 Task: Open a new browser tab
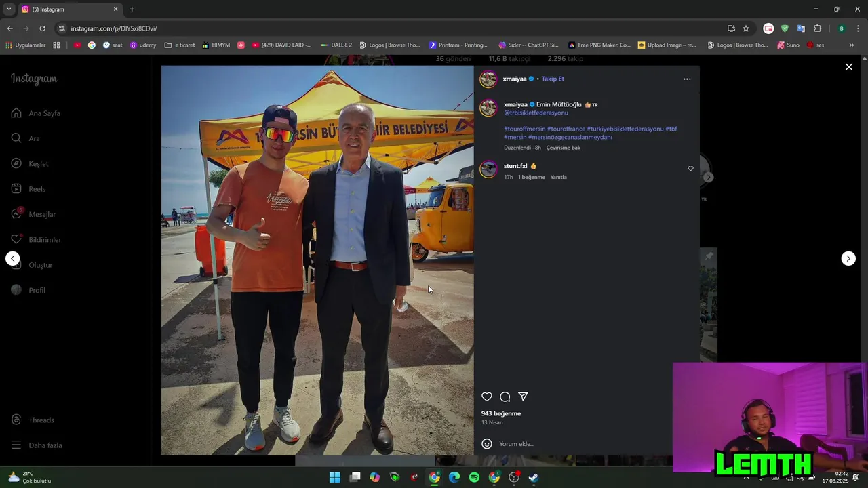[x=132, y=9]
